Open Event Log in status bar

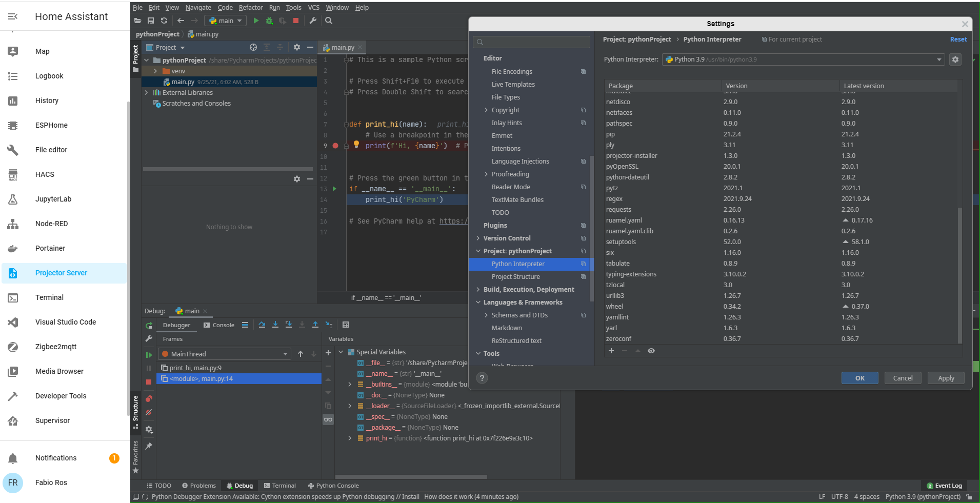click(x=944, y=486)
